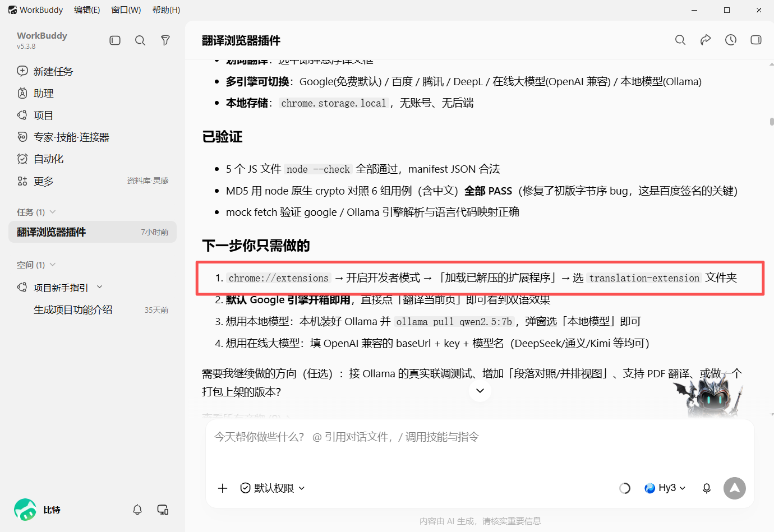Click the v5.3.8 version label
The height and width of the screenshot is (532, 774).
click(x=26, y=47)
